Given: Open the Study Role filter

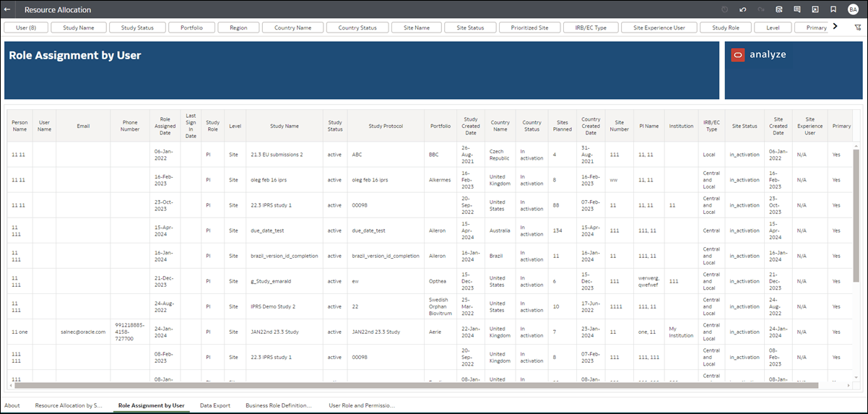Looking at the screenshot, I should pos(726,27).
